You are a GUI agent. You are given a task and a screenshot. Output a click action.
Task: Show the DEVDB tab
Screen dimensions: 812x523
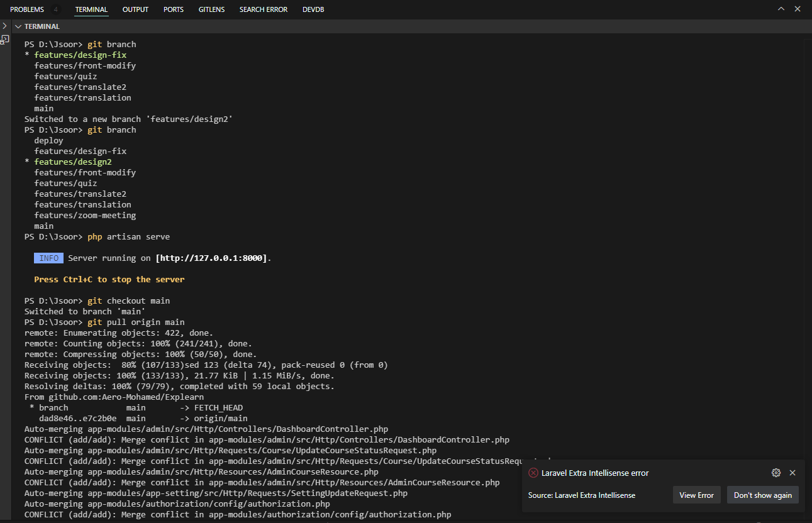point(313,9)
